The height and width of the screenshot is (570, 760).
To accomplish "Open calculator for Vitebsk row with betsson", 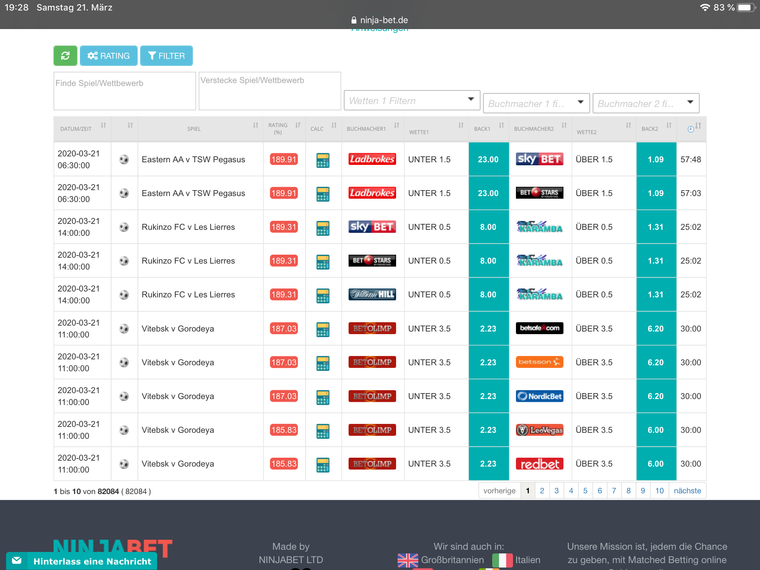I will pyautogui.click(x=323, y=363).
